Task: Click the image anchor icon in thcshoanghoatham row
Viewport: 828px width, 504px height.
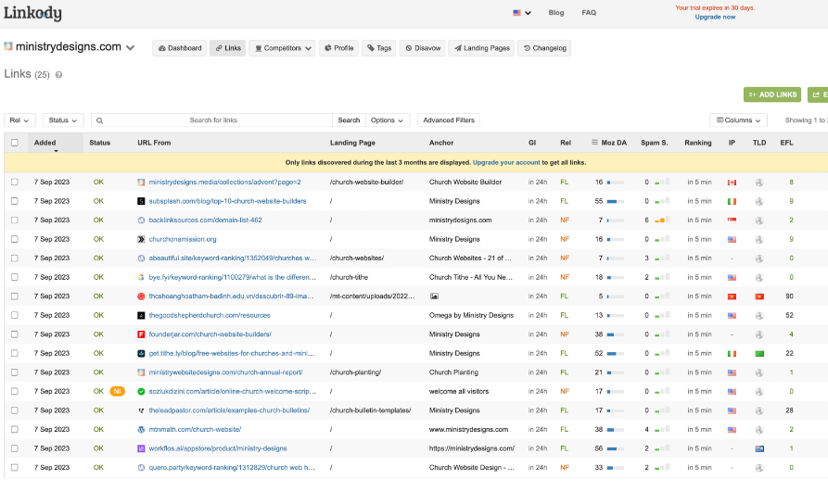Action: [434, 296]
